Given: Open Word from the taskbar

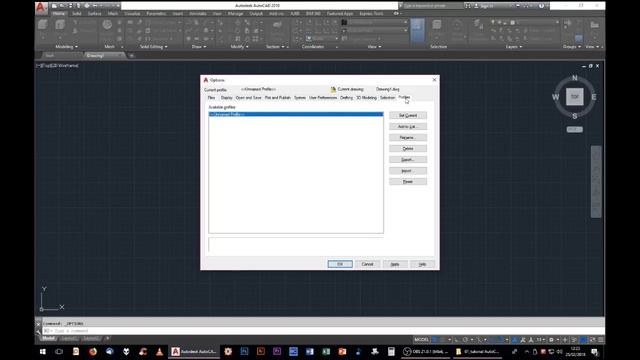Looking at the screenshot, I should click(x=309, y=351).
